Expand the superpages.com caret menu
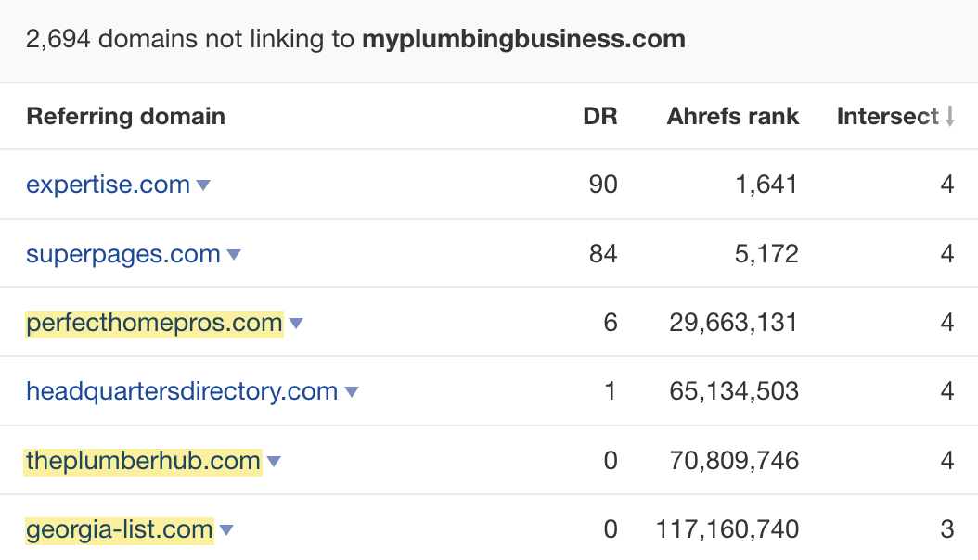 point(234,253)
